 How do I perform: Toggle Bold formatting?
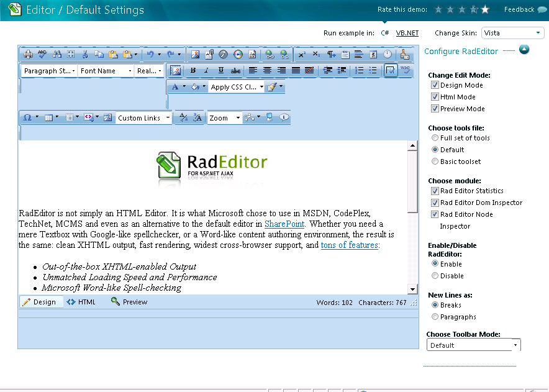pyautogui.click(x=193, y=70)
